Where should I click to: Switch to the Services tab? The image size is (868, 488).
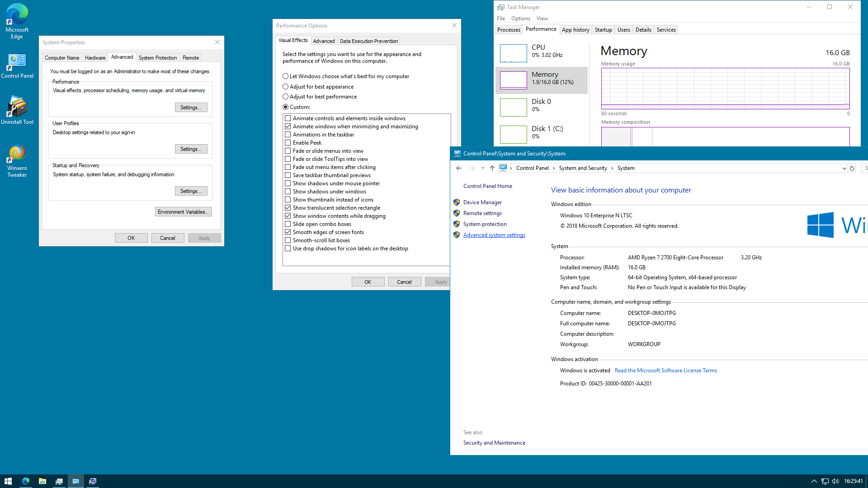point(666,30)
